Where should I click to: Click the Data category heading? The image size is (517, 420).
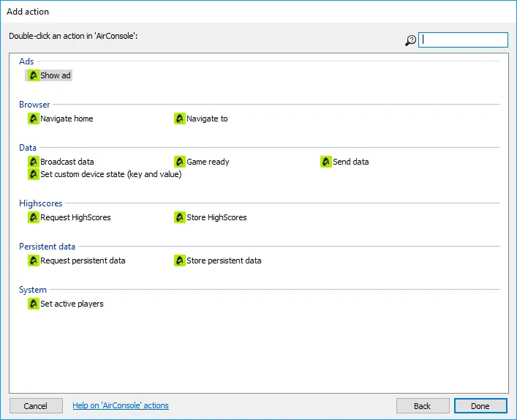28,148
